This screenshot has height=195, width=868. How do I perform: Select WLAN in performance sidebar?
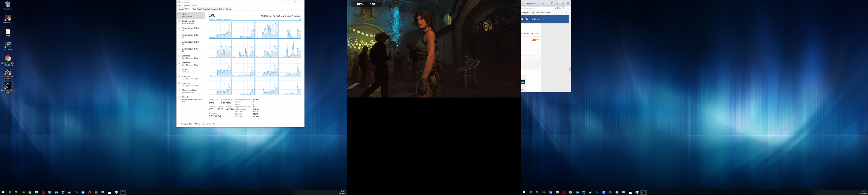191,71
